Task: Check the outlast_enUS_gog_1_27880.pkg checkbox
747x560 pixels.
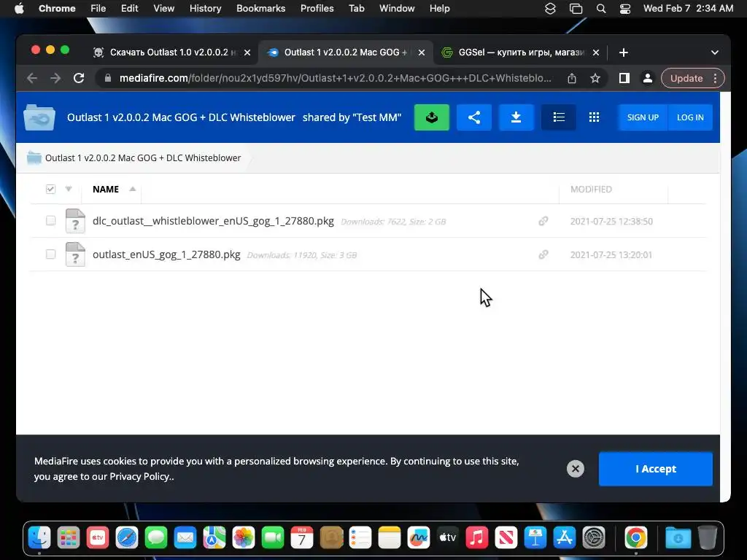Action: pyautogui.click(x=50, y=254)
